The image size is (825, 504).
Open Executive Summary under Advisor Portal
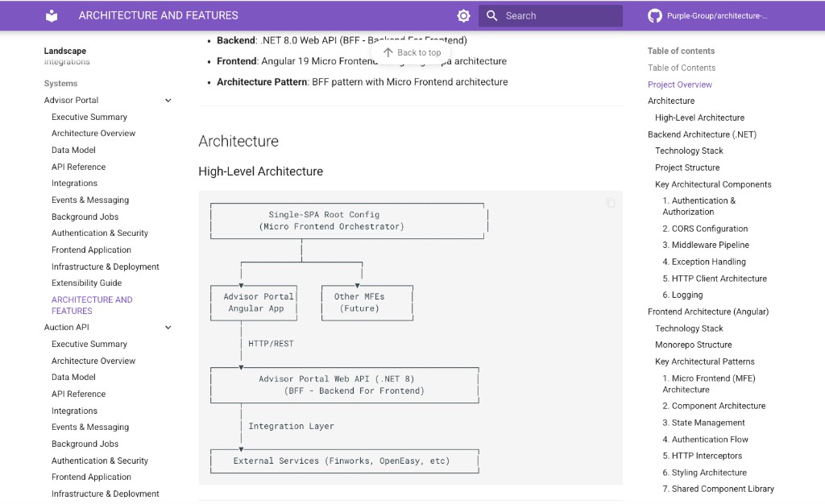[89, 117]
